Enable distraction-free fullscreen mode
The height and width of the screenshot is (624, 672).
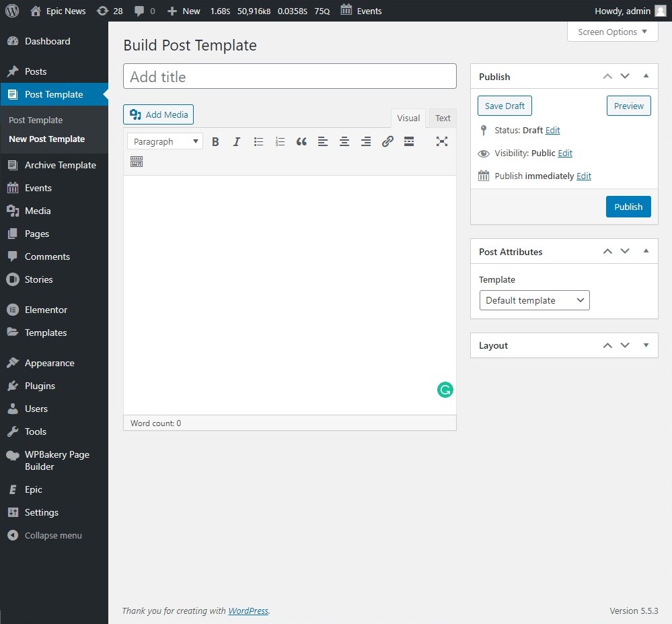click(441, 141)
